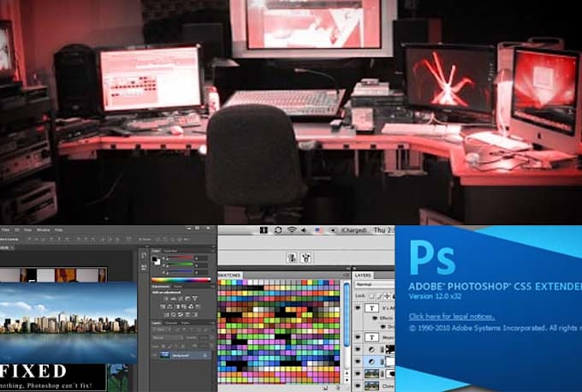Click the black layer mask thumbnail
Screen dimensions: 582x392
(x=390, y=349)
